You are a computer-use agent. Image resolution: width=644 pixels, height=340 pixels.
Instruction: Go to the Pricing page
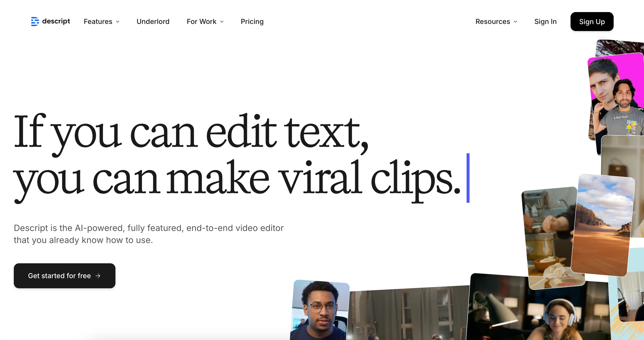[x=252, y=22]
